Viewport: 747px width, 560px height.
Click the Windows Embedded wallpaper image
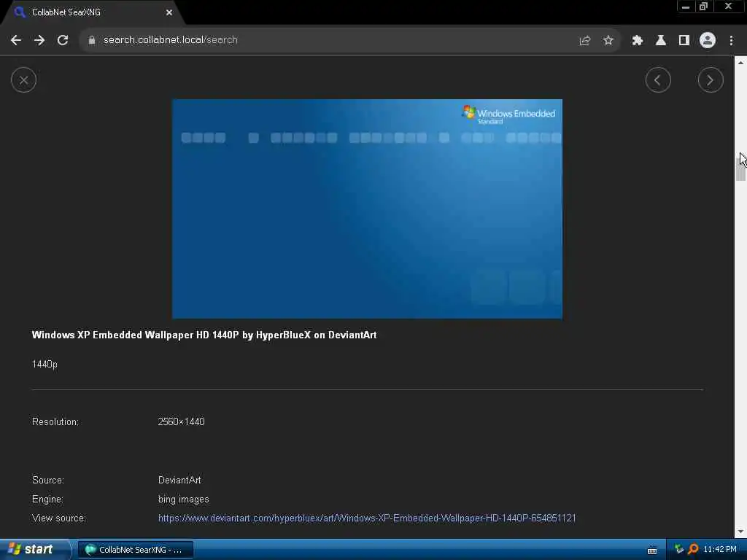click(367, 209)
